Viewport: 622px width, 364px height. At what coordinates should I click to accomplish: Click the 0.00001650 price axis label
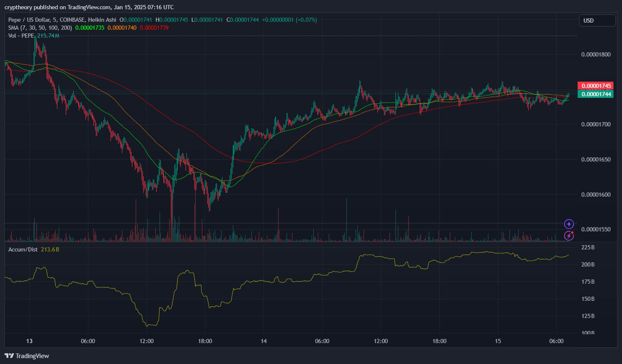[596, 159]
